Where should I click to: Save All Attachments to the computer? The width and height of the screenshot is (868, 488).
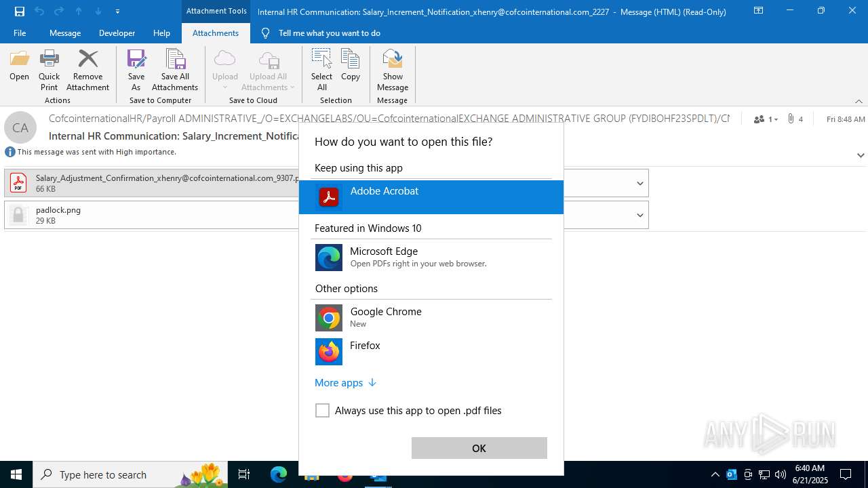(175, 70)
